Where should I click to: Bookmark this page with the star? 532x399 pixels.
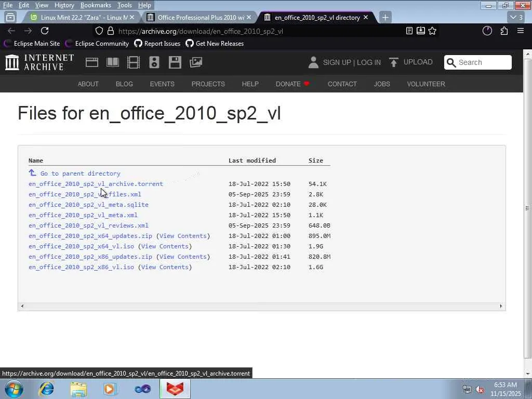tap(432, 31)
